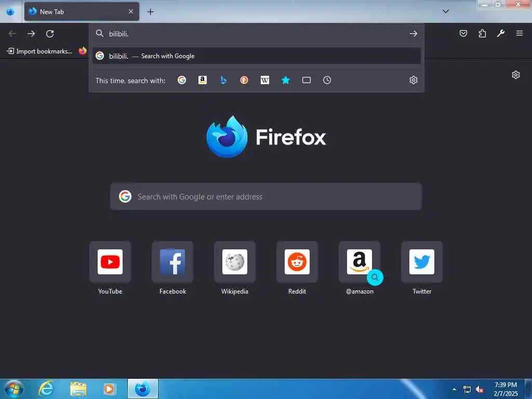Click the Search with Google or enter address box
This screenshot has width=532, height=399.
(266, 196)
